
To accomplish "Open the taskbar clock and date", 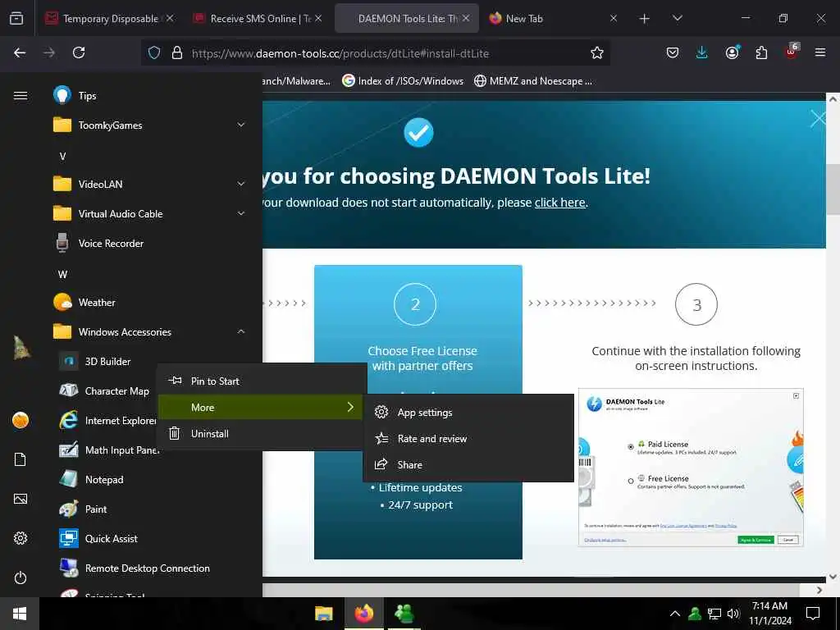I will (769, 614).
